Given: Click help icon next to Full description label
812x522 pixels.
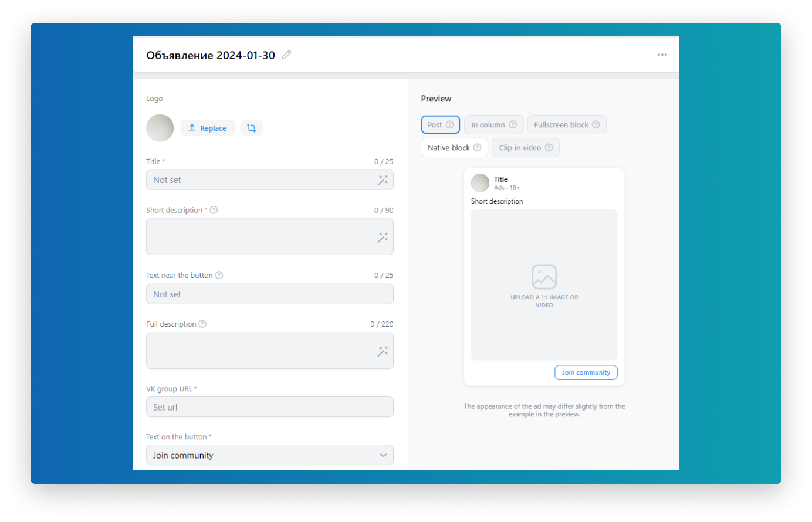Looking at the screenshot, I should (202, 324).
